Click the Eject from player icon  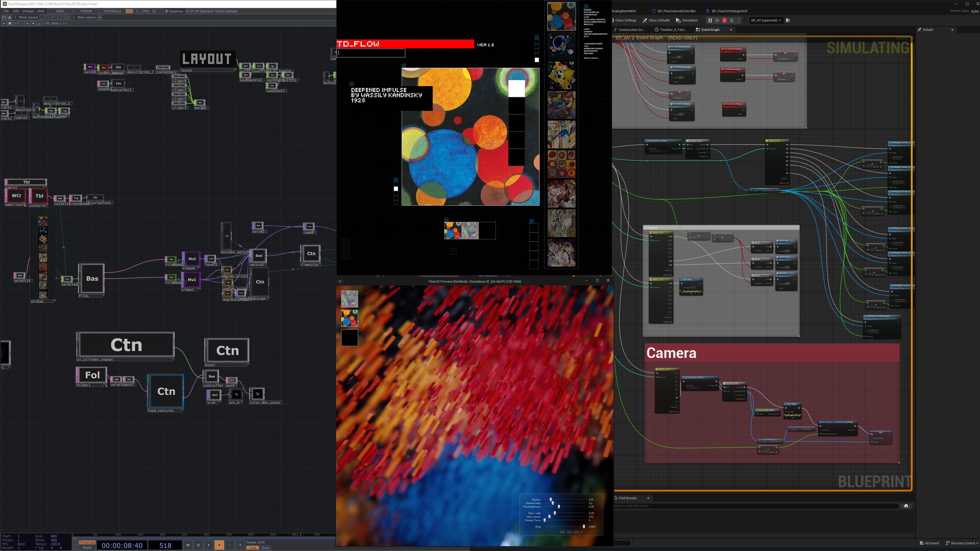(732, 20)
